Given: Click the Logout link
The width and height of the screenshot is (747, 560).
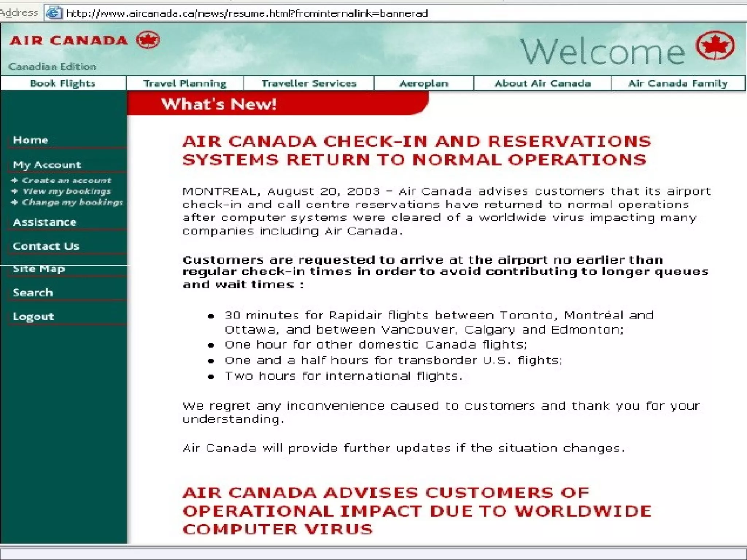Looking at the screenshot, I should coord(34,316).
